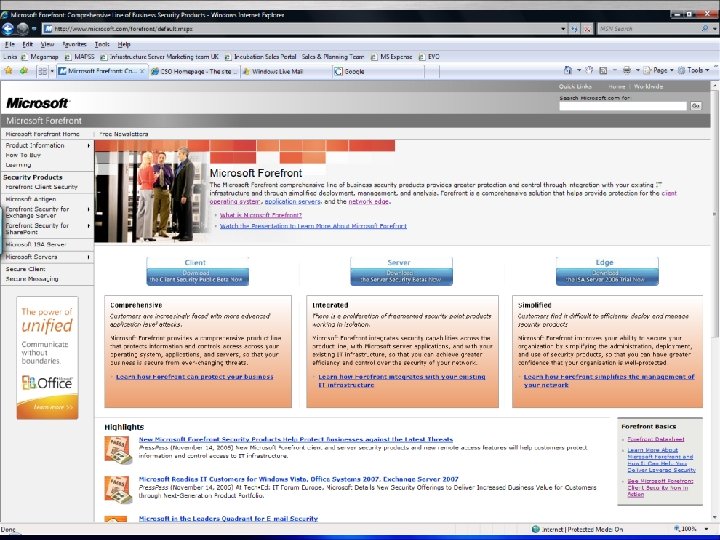This screenshot has width=720, height=540.
Task: Switch to the Windows Live Mail tab
Action: tap(286, 71)
